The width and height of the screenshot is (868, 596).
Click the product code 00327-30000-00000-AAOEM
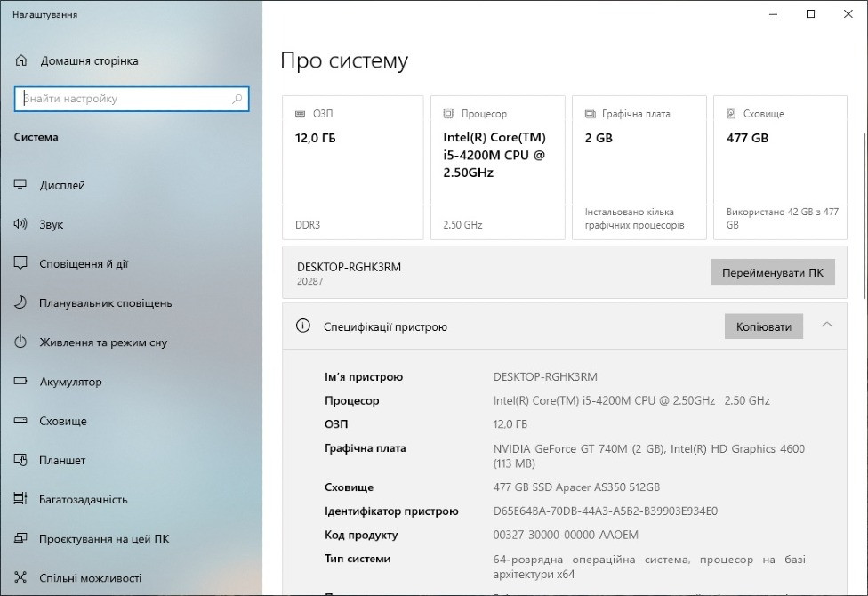coord(566,536)
